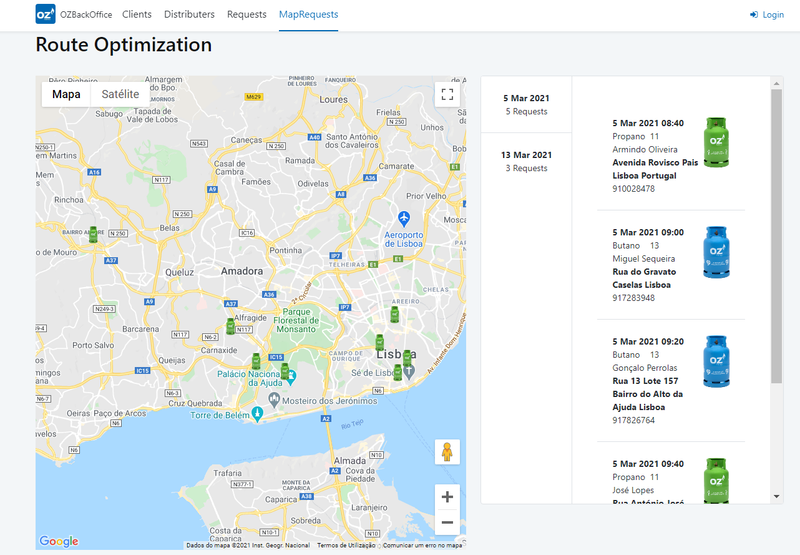Image resolution: width=800 pixels, height=555 pixels.
Task: Click Aeroporto de Lisboa airport icon
Action: coord(404,219)
